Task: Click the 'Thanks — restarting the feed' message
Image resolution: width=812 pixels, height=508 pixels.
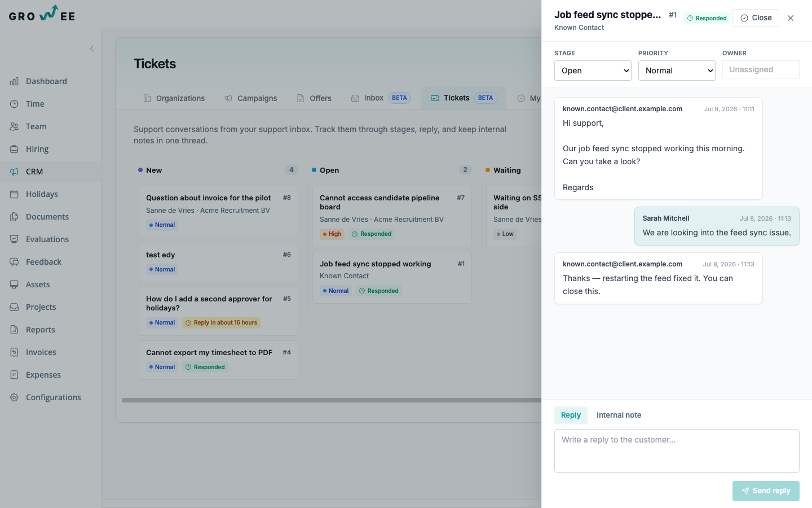Action: coord(659,278)
